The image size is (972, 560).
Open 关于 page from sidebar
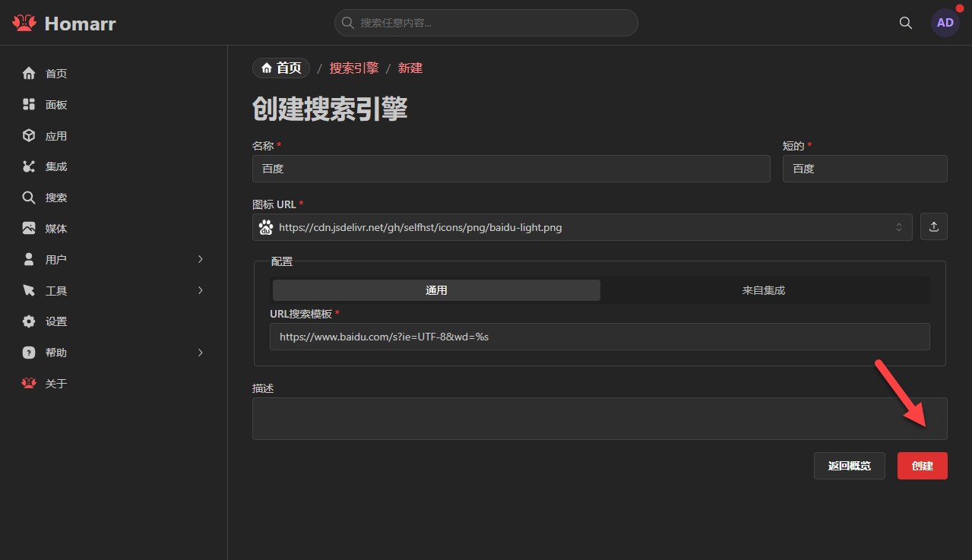point(56,384)
